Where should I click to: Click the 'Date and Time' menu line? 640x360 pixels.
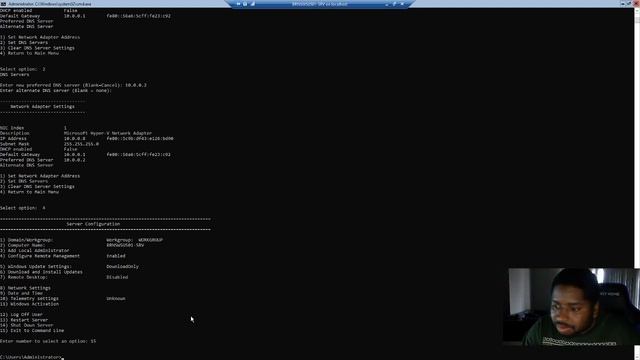(21, 293)
